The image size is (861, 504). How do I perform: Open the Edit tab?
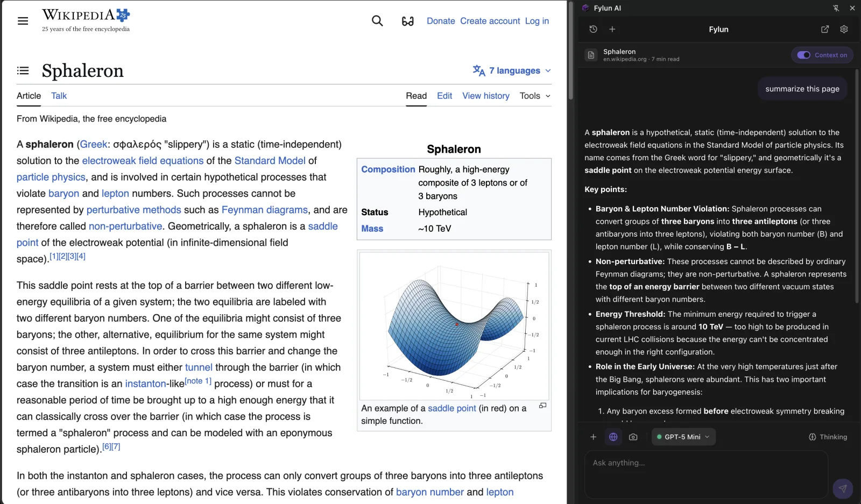[444, 96]
